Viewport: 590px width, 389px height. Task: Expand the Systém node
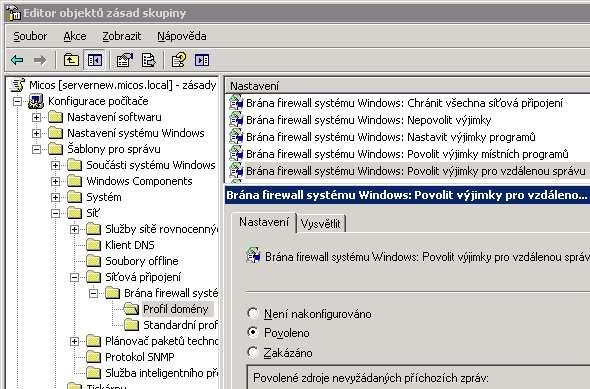pyautogui.click(x=55, y=197)
